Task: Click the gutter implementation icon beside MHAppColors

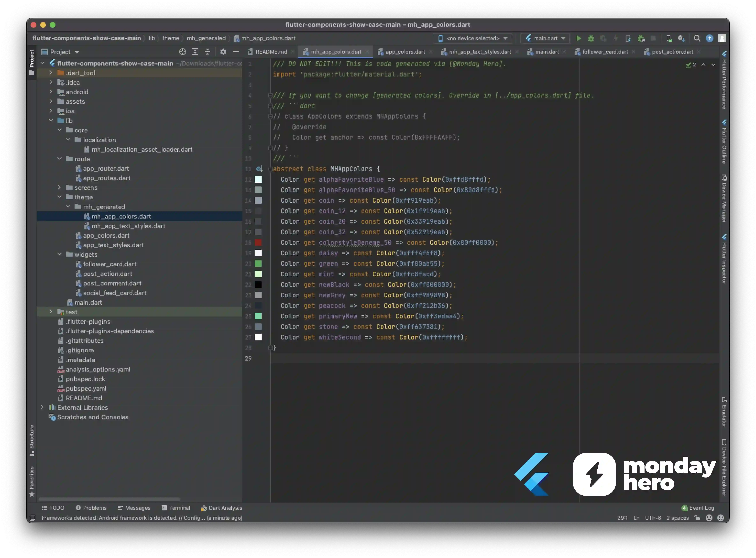Action: [259, 169]
